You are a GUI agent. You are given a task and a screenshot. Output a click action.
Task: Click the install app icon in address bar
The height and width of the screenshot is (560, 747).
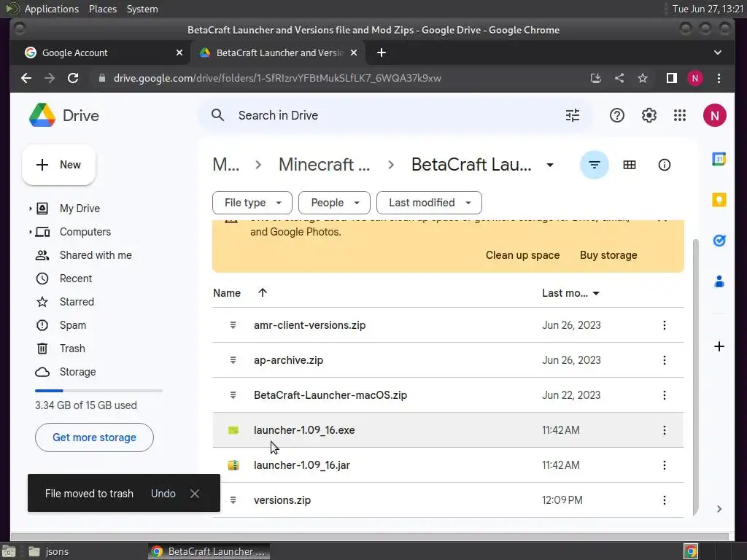595,78
